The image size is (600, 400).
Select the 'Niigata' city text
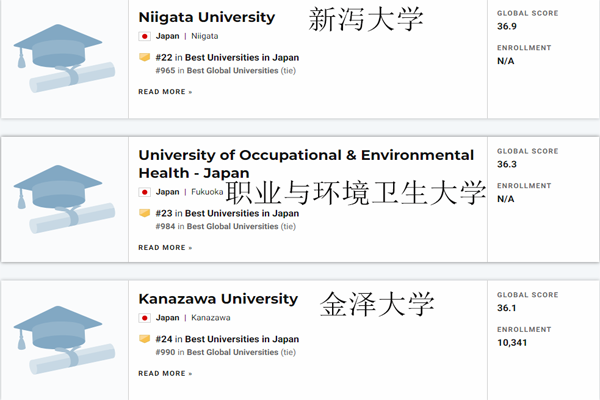pos(205,36)
